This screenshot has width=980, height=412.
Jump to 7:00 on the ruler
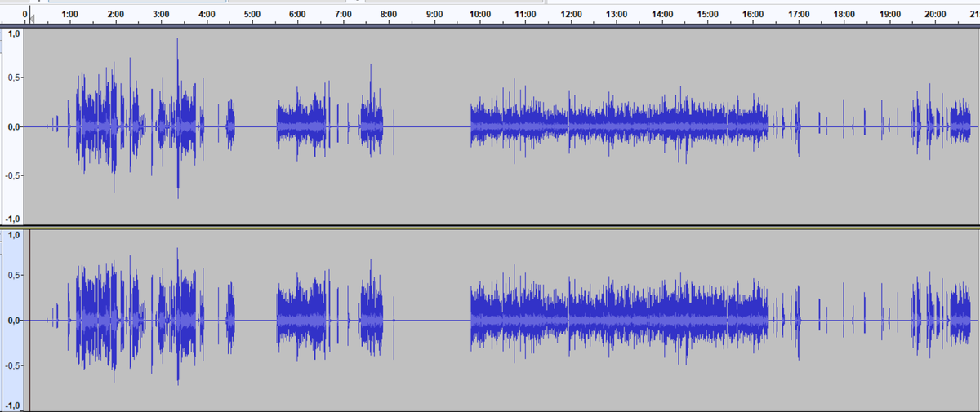tap(344, 15)
